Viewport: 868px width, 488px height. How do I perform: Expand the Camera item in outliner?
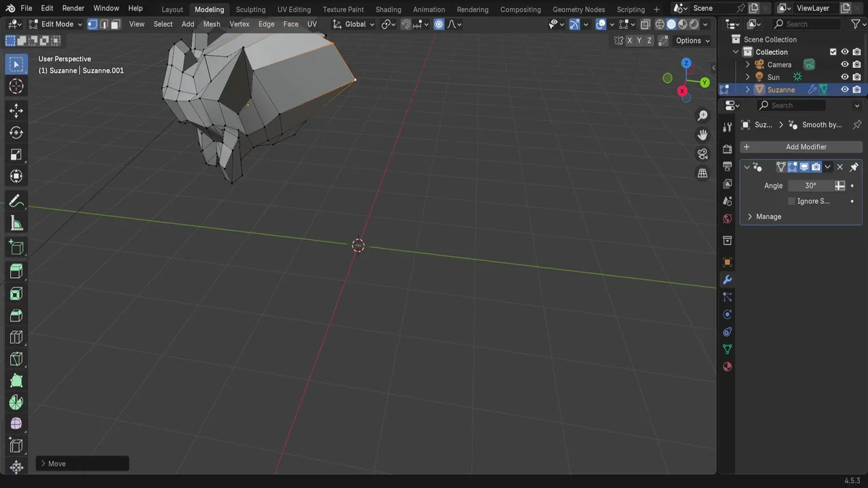(x=748, y=64)
